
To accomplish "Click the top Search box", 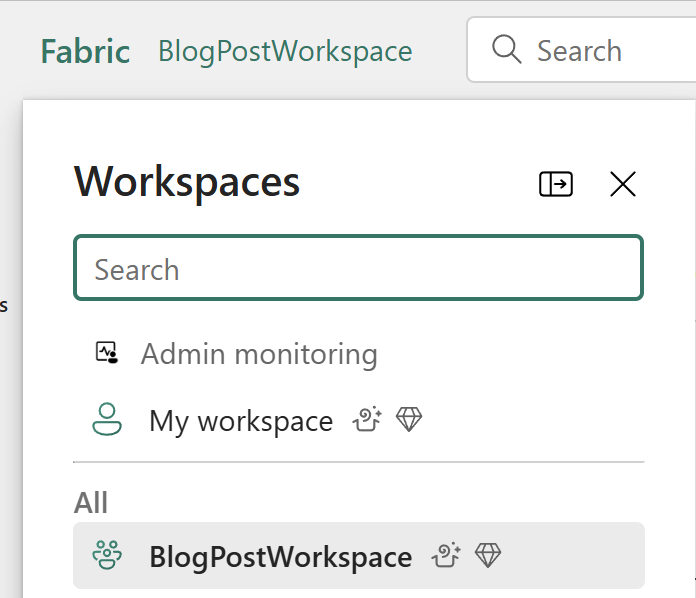I will click(581, 50).
